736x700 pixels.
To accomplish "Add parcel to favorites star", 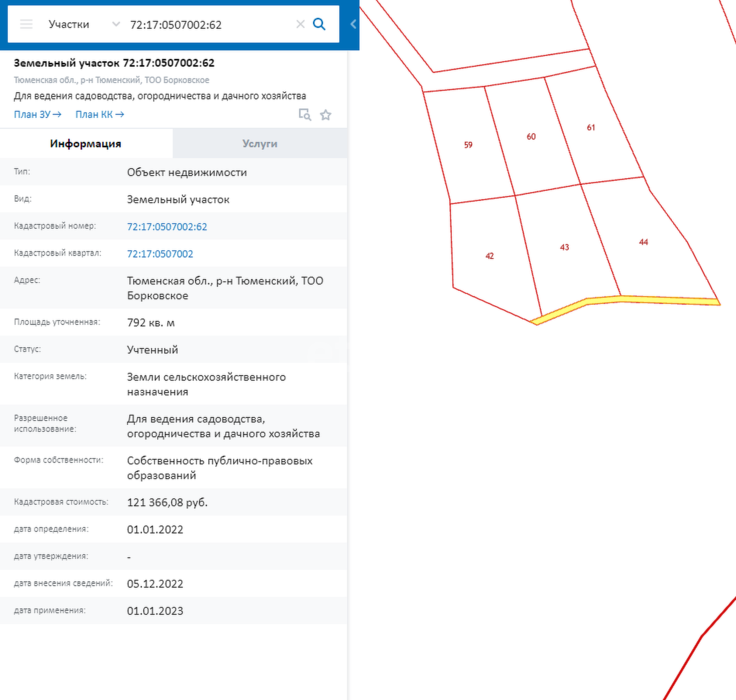I will pos(325,115).
